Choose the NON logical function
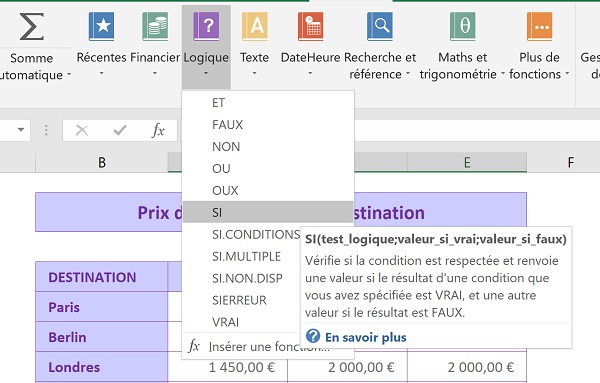600x383 pixels. coord(268,147)
